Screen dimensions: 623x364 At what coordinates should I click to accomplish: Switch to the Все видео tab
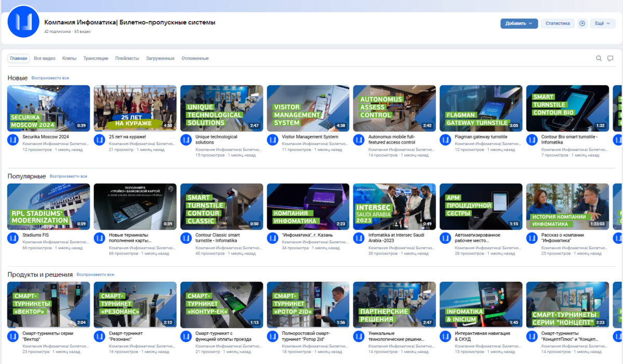45,59
